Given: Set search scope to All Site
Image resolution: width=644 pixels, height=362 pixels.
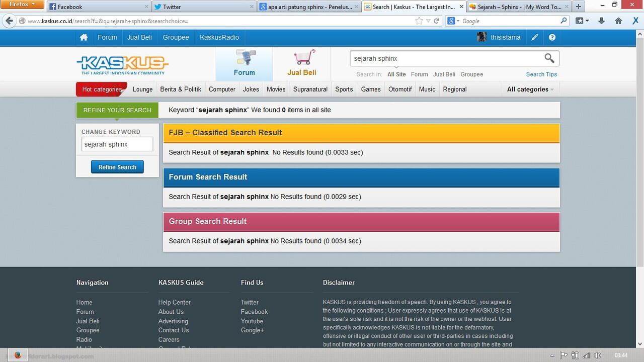Looking at the screenshot, I should (396, 74).
